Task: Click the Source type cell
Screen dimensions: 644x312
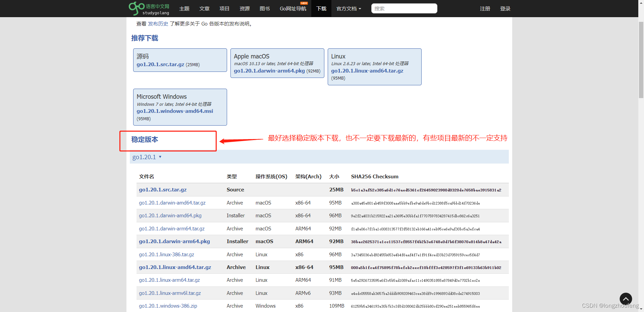Action: click(235, 189)
